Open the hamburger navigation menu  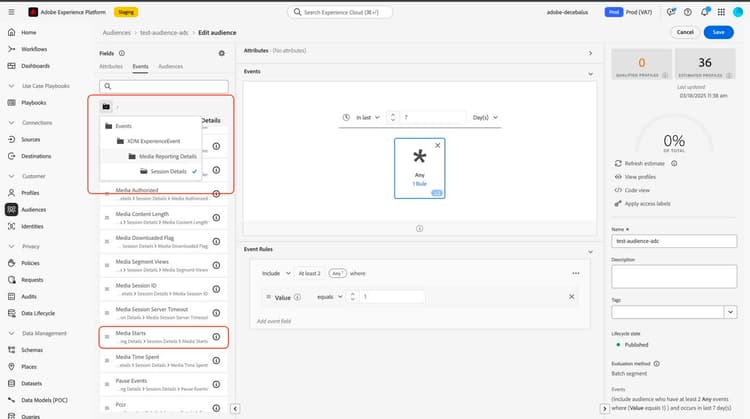[x=11, y=12]
